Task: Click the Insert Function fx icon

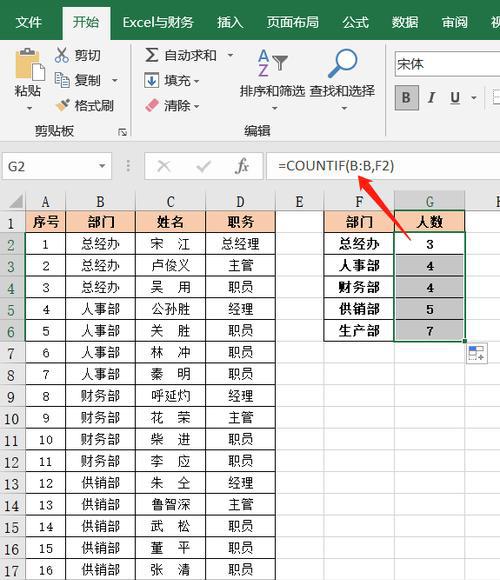Action: pos(241,166)
